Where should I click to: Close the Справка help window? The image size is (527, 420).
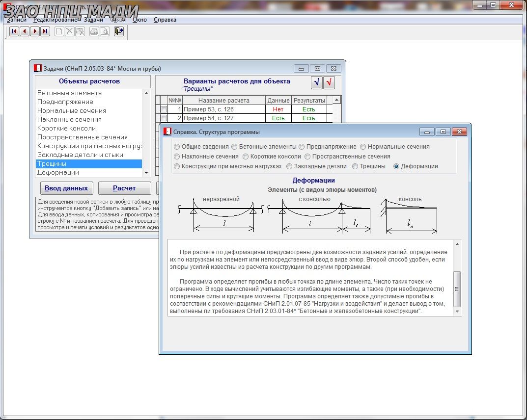coord(459,132)
